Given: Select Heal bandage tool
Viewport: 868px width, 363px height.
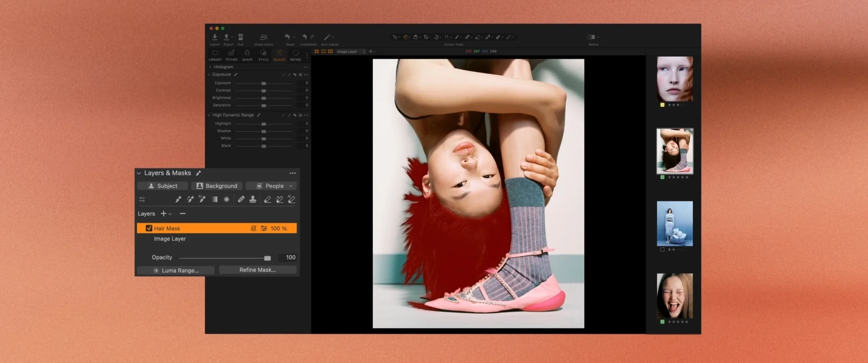Looking at the screenshot, I should point(241,199).
